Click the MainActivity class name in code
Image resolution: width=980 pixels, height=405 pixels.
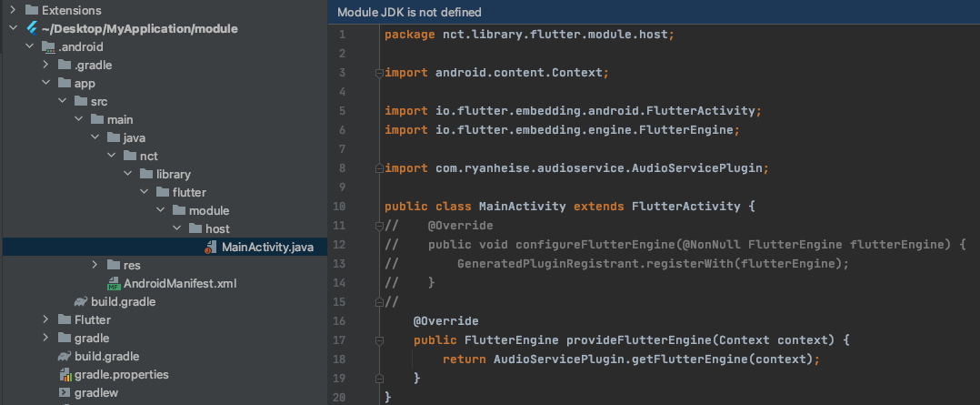click(x=523, y=206)
